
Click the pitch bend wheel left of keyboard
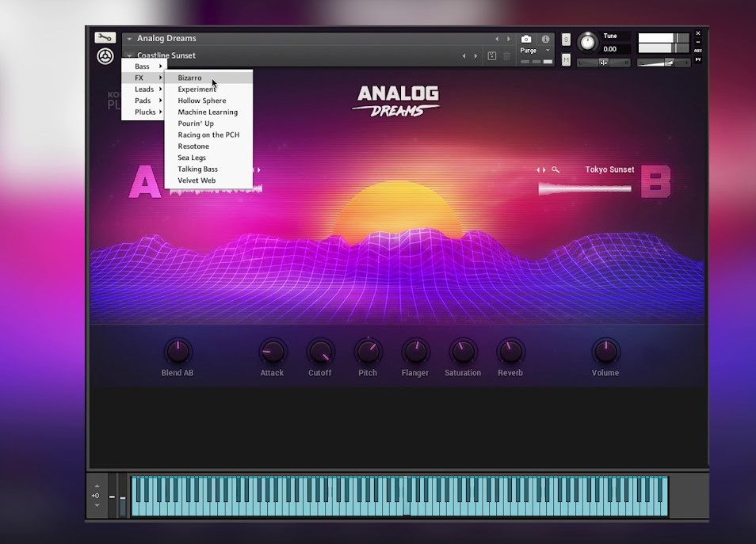point(112,496)
